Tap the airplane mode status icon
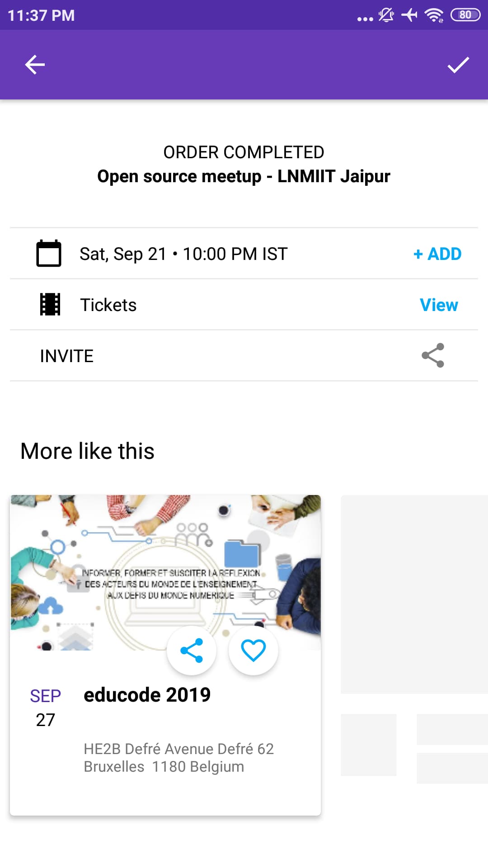488x868 pixels. point(409,15)
